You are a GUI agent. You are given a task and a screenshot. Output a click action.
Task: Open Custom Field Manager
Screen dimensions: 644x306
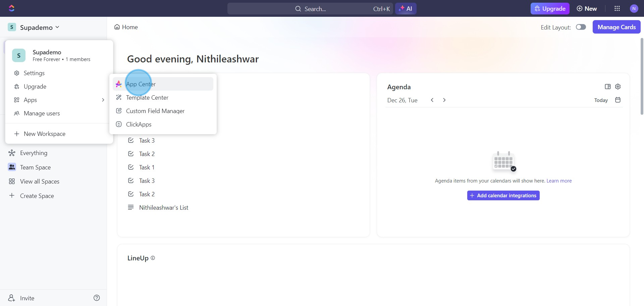[163, 111]
